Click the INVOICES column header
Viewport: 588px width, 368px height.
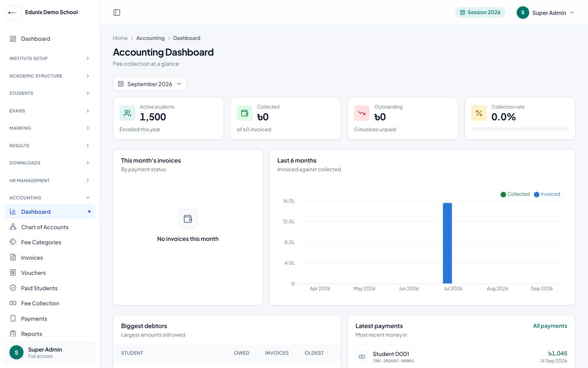[277, 353]
